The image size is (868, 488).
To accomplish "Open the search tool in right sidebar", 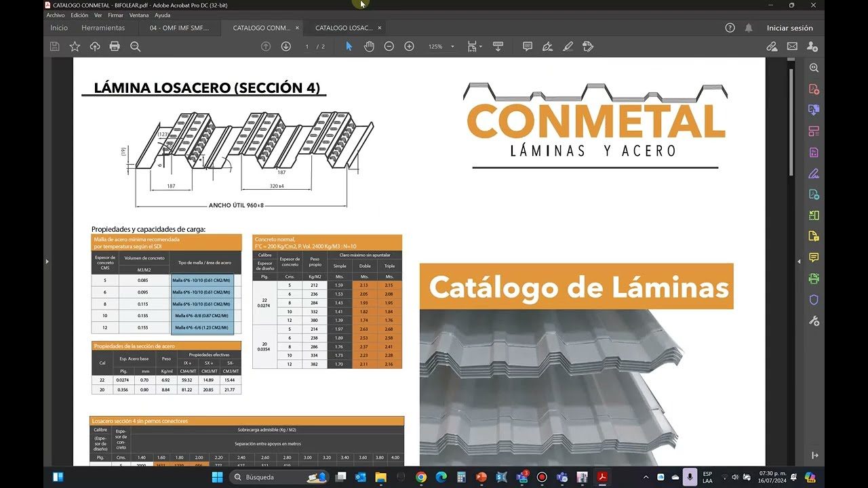I will (x=814, y=68).
